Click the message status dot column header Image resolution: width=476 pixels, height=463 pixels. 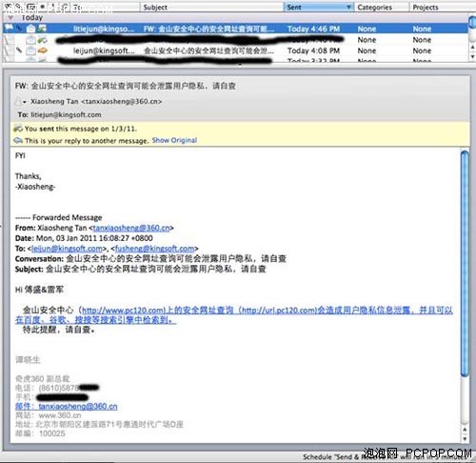pyautogui.click(x=43, y=7)
